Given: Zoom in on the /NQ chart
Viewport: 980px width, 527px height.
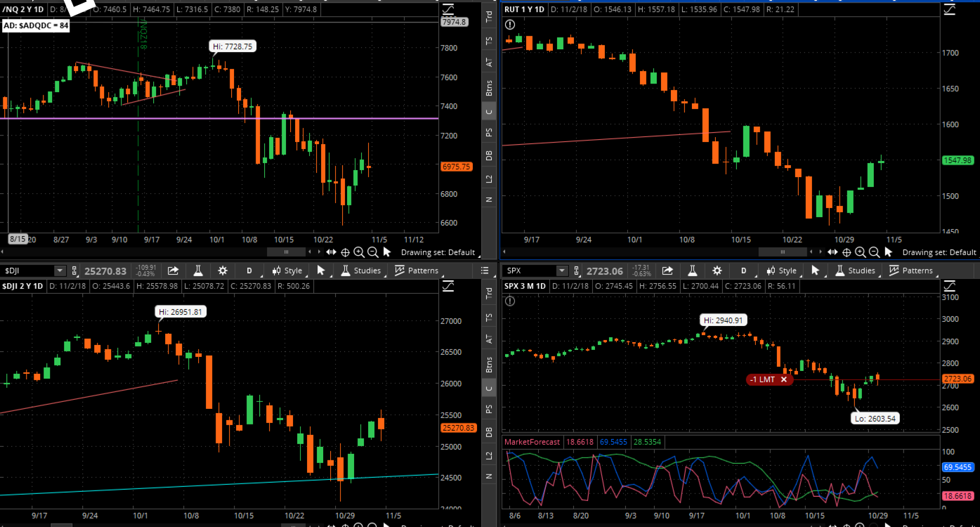Looking at the screenshot, I should click(359, 252).
